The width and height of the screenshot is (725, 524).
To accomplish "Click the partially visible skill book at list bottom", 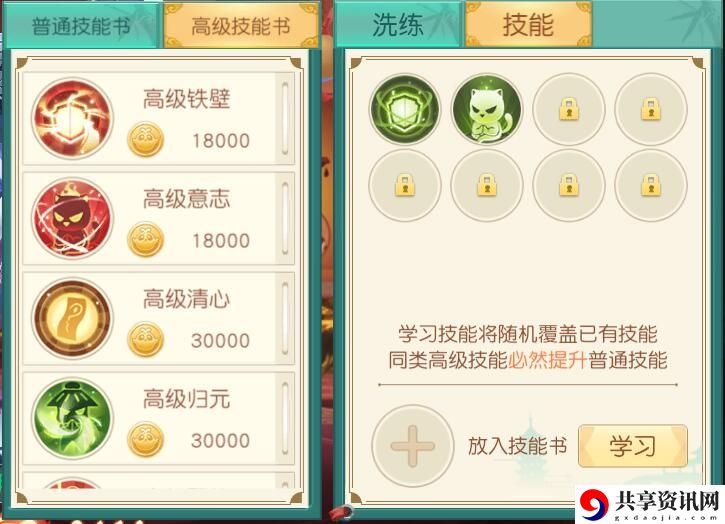I will click(159, 481).
